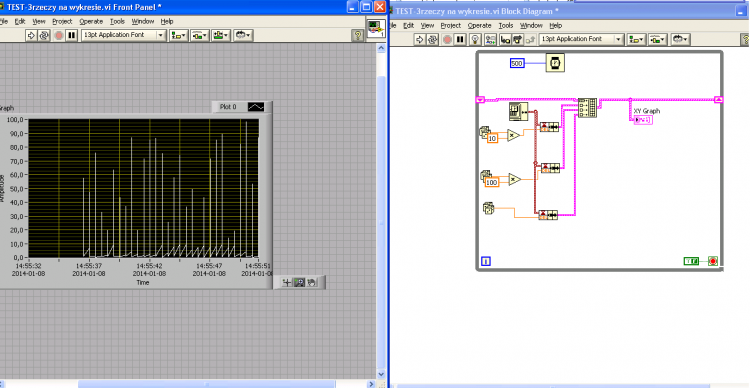Screen dimensions: 750x388
Task: Open Tools menu in Block Diagram
Action: [x=506, y=25]
